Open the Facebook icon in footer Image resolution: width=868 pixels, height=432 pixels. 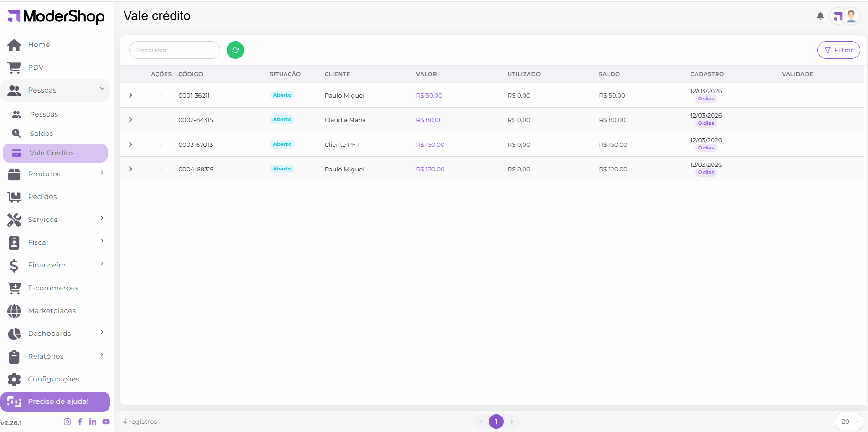tap(80, 422)
